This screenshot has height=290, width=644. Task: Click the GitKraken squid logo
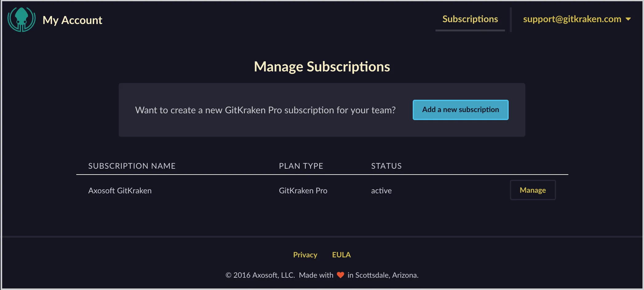[22, 20]
